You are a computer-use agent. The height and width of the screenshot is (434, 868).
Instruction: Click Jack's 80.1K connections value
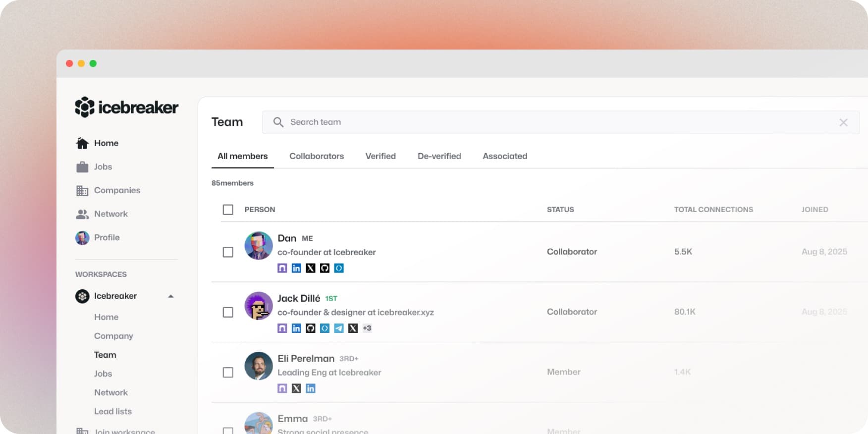[x=685, y=312]
